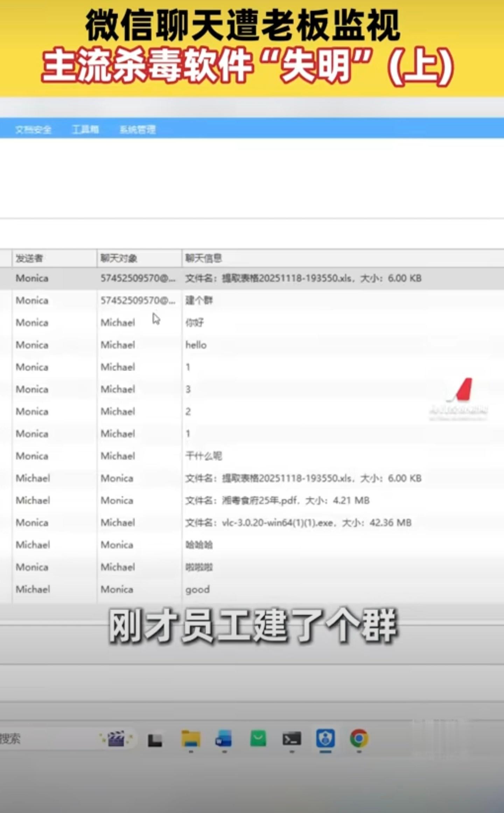Screen dimensions: 504x813
Task: Select the 建个群 chat message
Action: click(199, 300)
